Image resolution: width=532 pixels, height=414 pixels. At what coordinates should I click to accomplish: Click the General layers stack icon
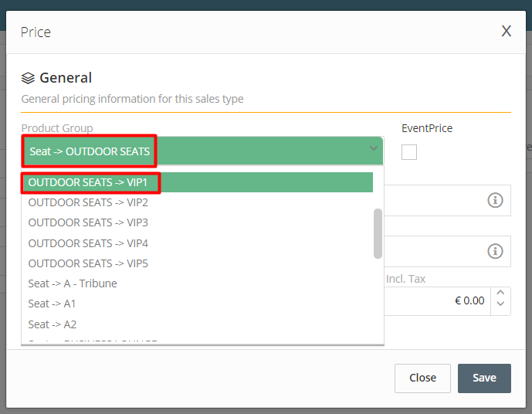tap(28, 78)
